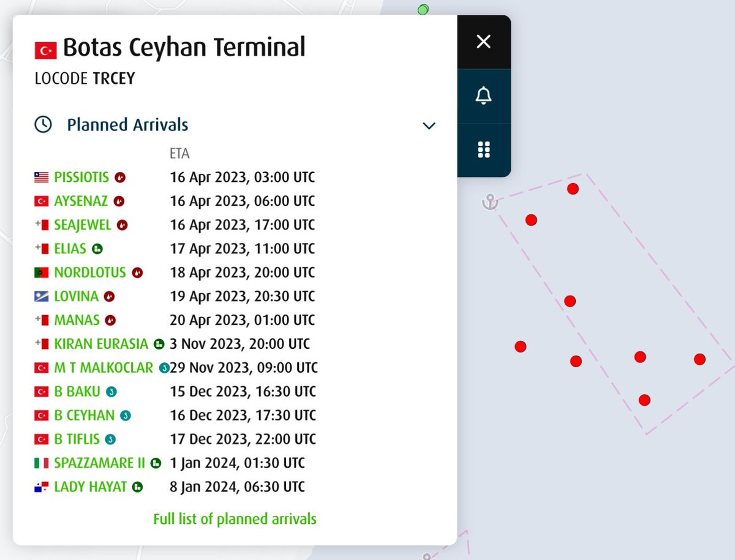735x560 pixels.
Task: Select vessel LOVINA in arrivals list
Action: 76,296
